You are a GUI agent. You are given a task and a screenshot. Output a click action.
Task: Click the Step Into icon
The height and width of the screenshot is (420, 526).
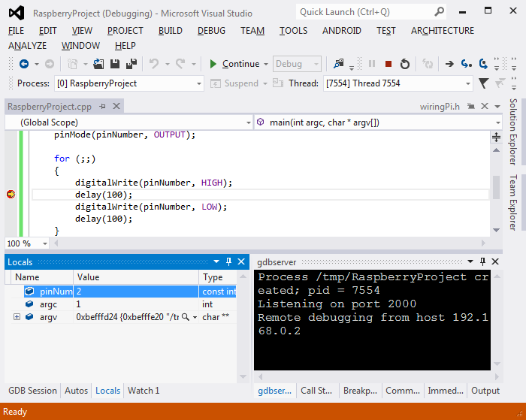(467, 64)
